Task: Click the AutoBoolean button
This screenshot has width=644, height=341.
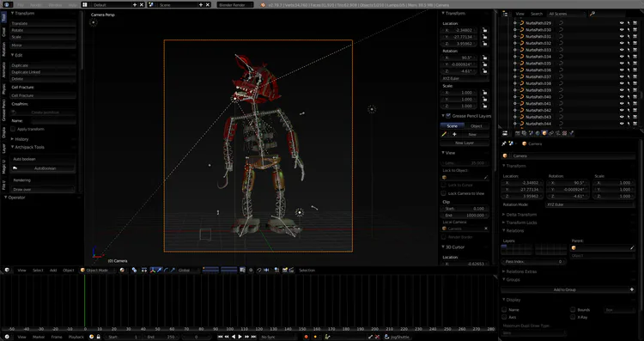Action: point(43,168)
